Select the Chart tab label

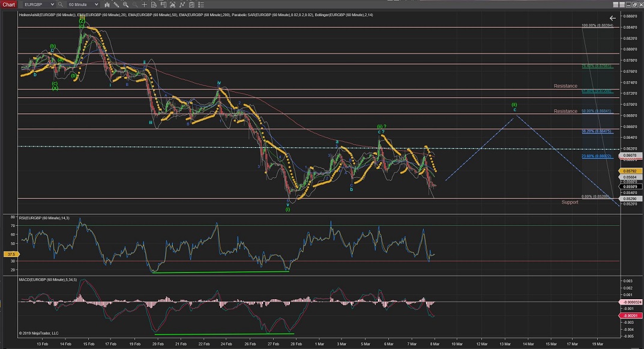(8, 5)
